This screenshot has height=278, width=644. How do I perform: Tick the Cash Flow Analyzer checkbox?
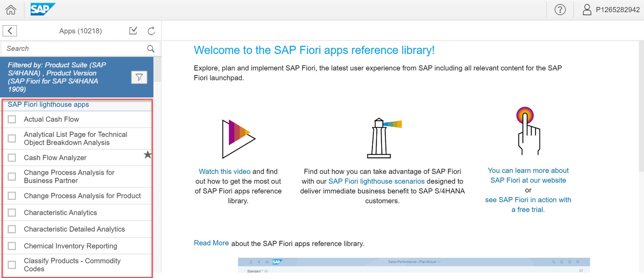coord(12,158)
